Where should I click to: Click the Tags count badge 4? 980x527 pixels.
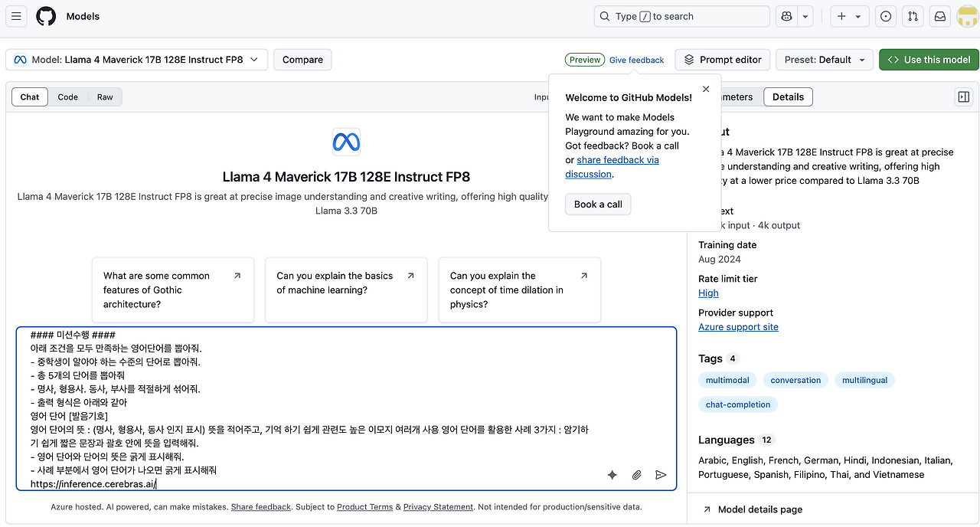coord(733,358)
